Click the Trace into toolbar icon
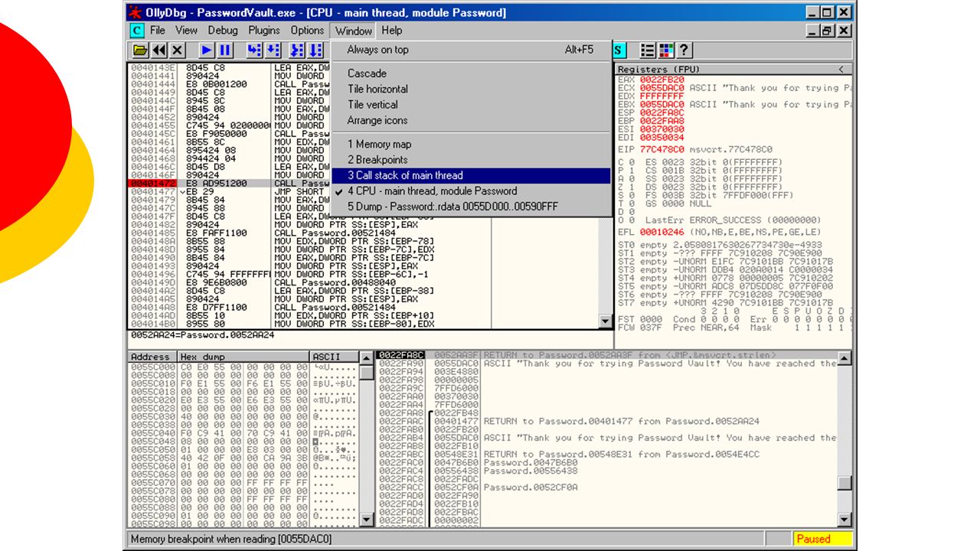The height and width of the screenshot is (551, 980). click(297, 50)
